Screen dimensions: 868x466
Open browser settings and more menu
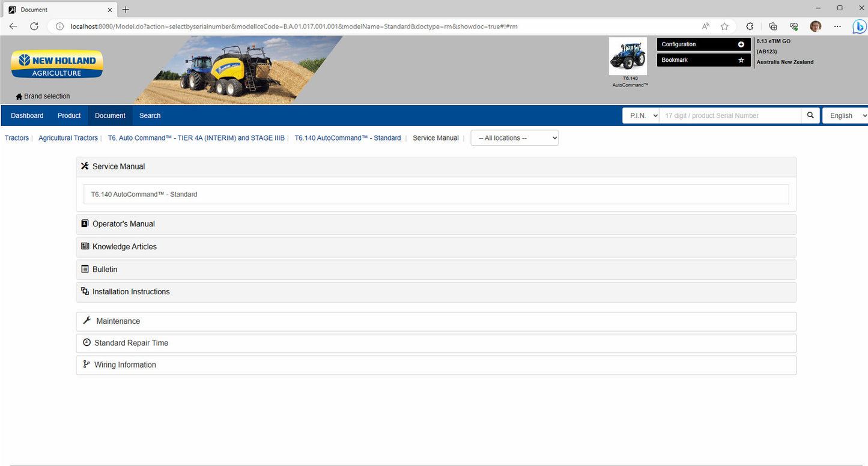pyautogui.click(x=838, y=26)
